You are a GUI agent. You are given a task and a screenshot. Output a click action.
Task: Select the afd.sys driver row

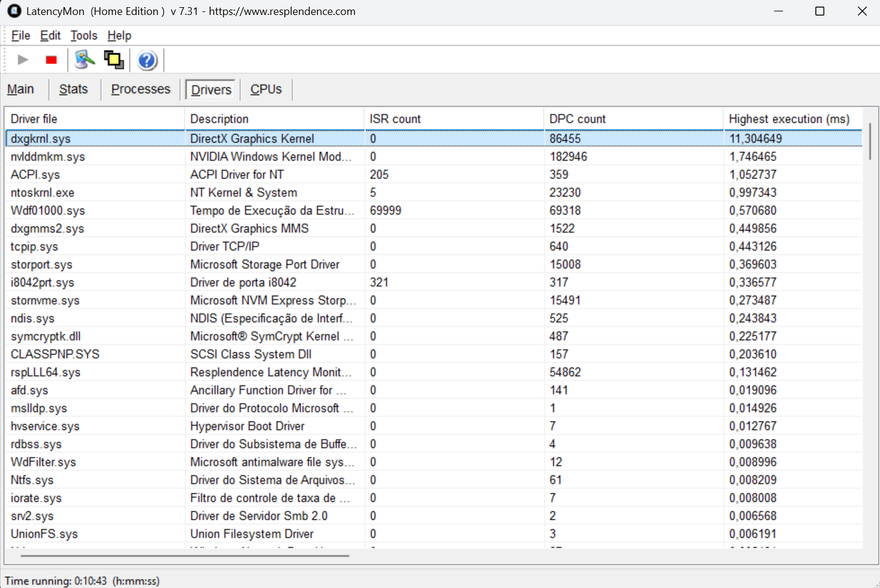[x=434, y=390]
